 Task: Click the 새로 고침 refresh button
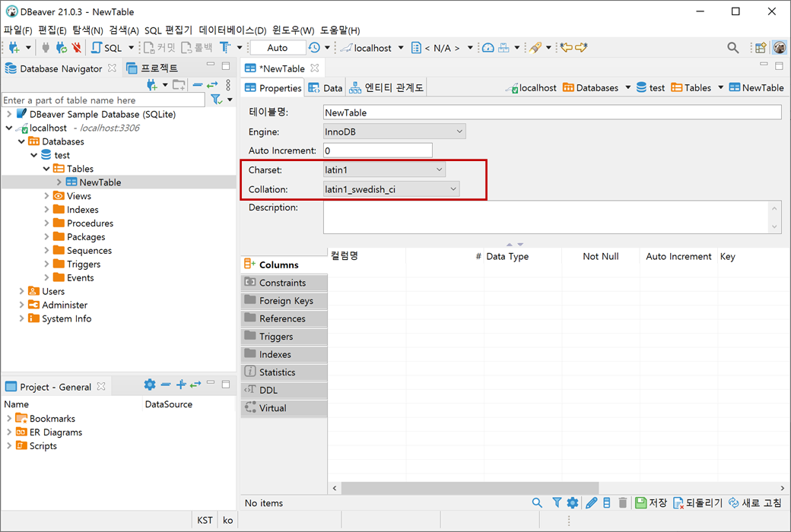(754, 503)
